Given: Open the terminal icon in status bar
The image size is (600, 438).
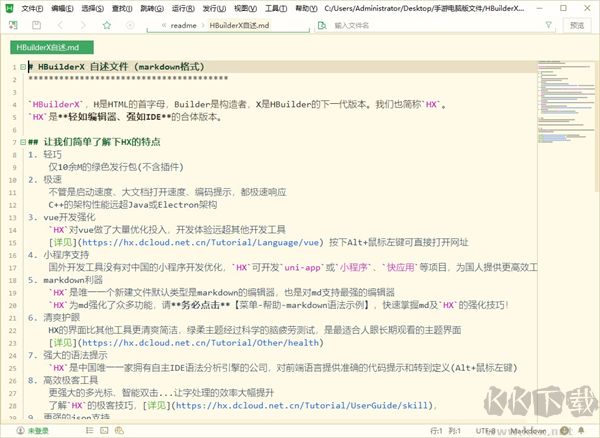Looking at the screenshot, I should (104, 430).
